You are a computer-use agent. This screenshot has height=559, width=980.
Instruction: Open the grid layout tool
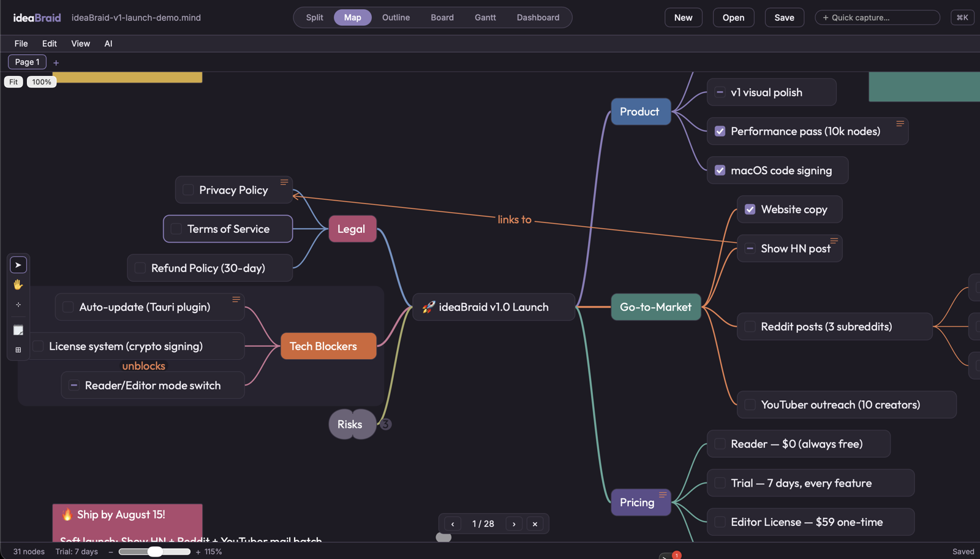[x=18, y=350]
